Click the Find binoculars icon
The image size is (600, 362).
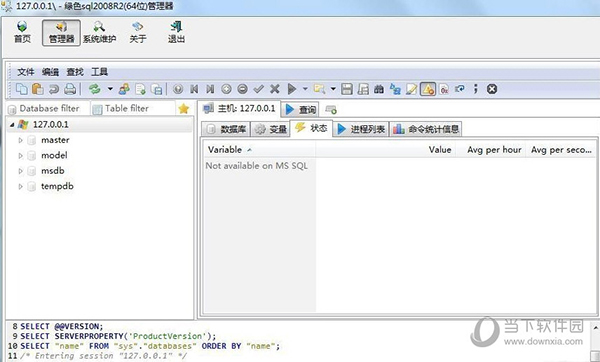[x=379, y=89]
